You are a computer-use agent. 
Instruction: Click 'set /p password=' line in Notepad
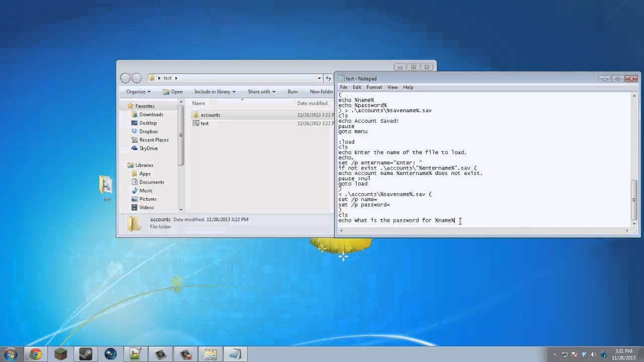[x=364, y=205]
